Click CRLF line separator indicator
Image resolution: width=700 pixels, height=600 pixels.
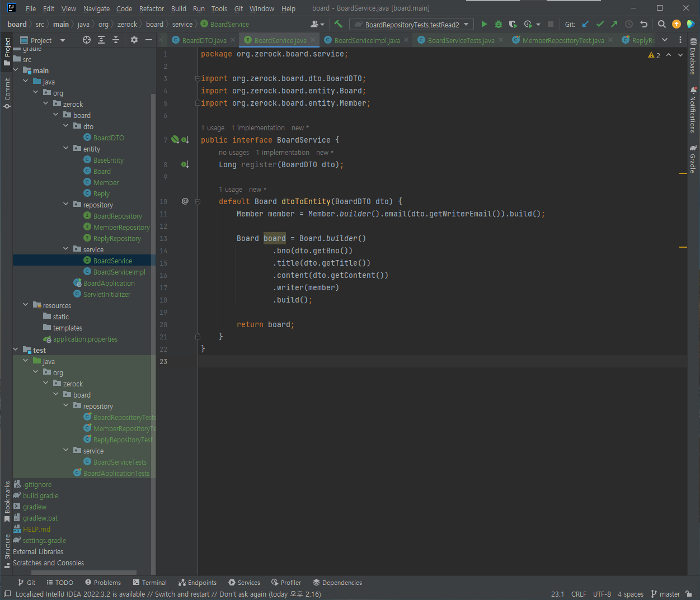coord(579,594)
